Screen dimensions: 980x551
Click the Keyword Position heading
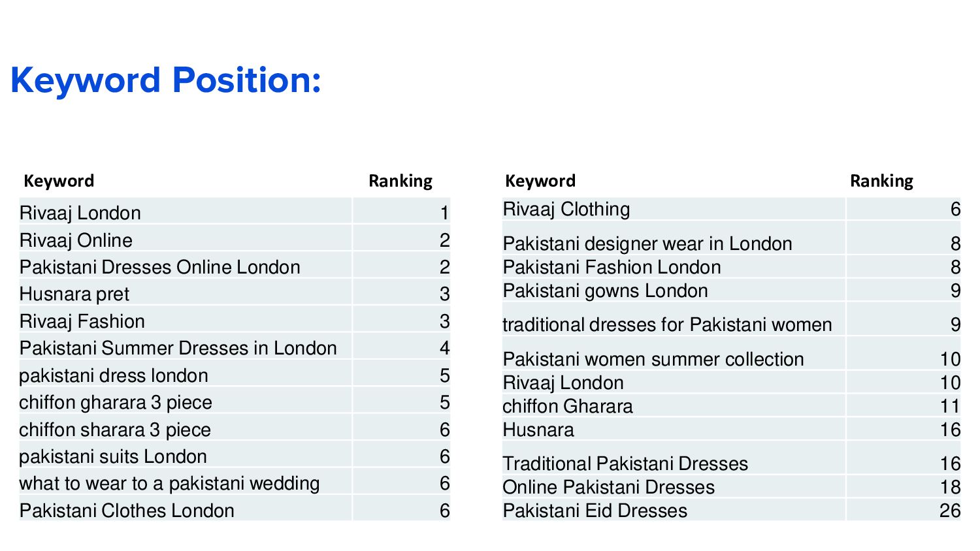(165, 80)
